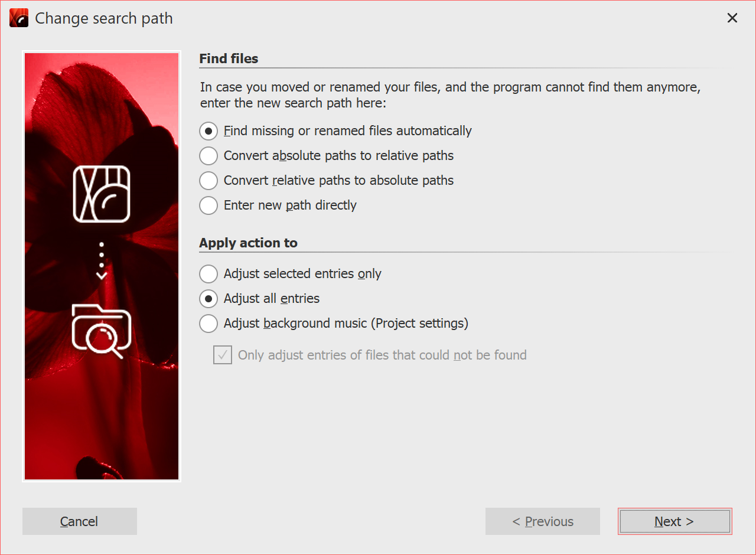This screenshot has height=555, width=756.
Task: Click the Change search path title text
Action: [104, 18]
